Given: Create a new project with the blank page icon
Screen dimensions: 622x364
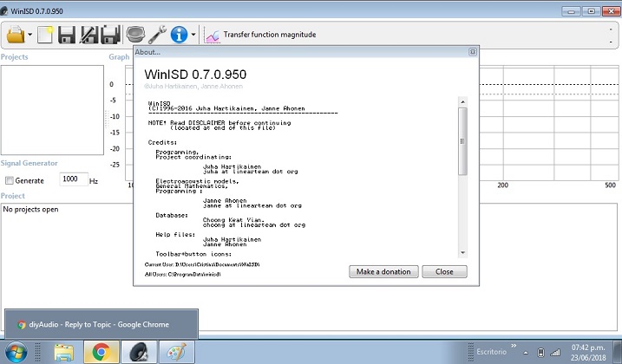Looking at the screenshot, I should (45, 35).
